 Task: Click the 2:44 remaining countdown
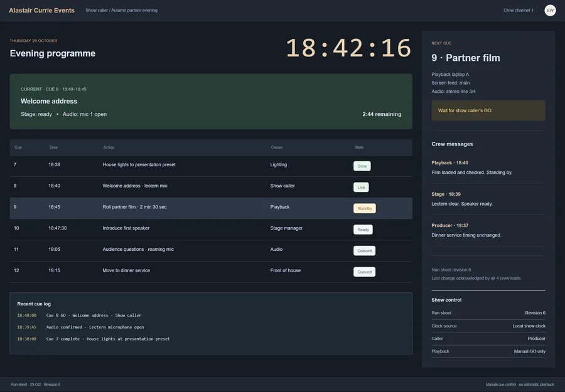pyautogui.click(x=382, y=114)
